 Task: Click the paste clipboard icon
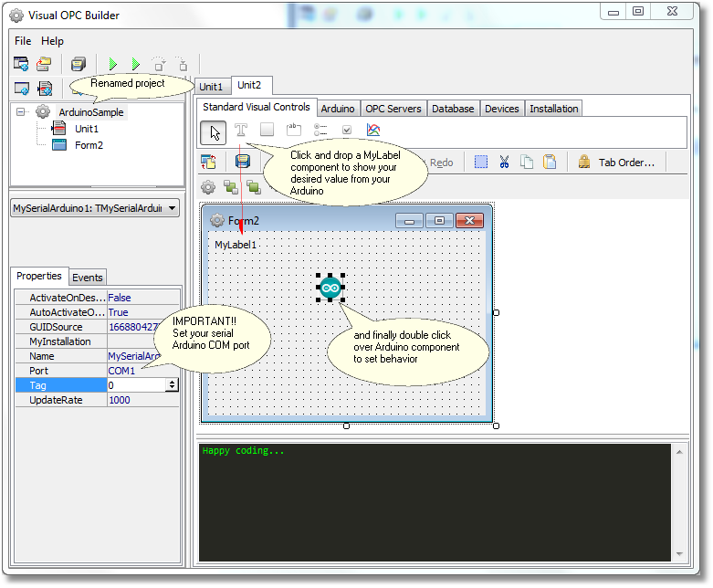[550, 162]
